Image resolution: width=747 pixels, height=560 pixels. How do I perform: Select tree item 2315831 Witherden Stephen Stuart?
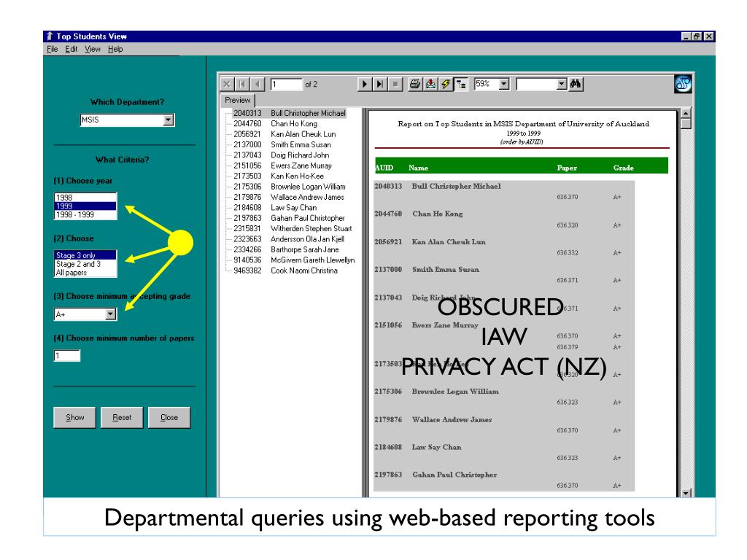pos(293,228)
